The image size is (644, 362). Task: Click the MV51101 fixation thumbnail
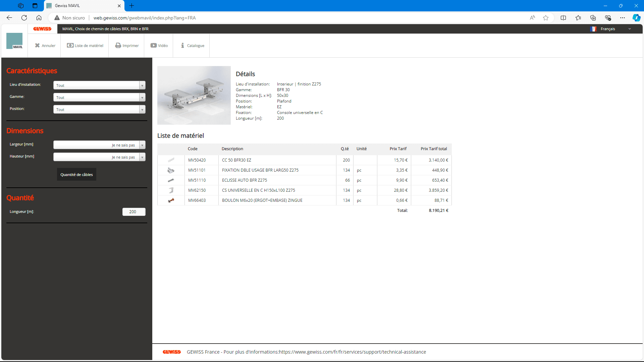pyautogui.click(x=171, y=170)
